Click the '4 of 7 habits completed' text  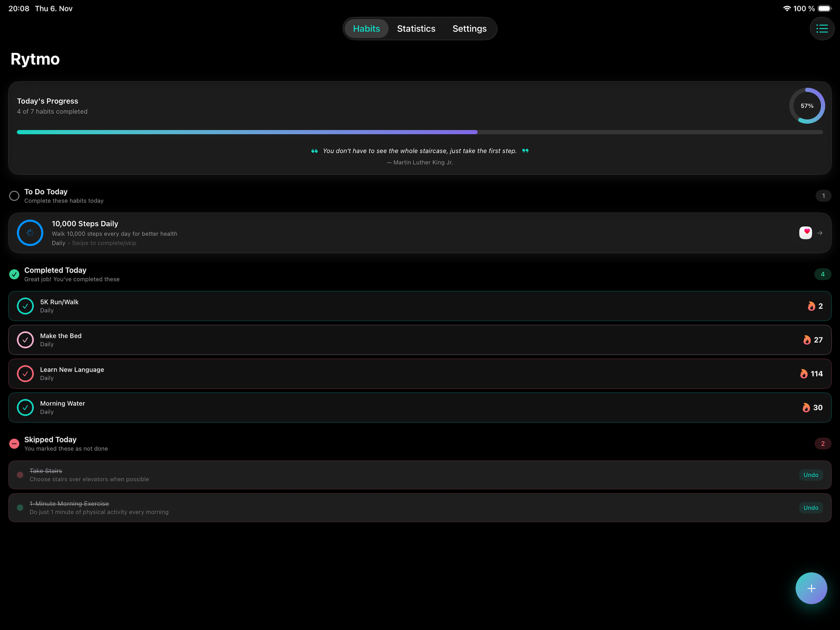[x=52, y=111]
